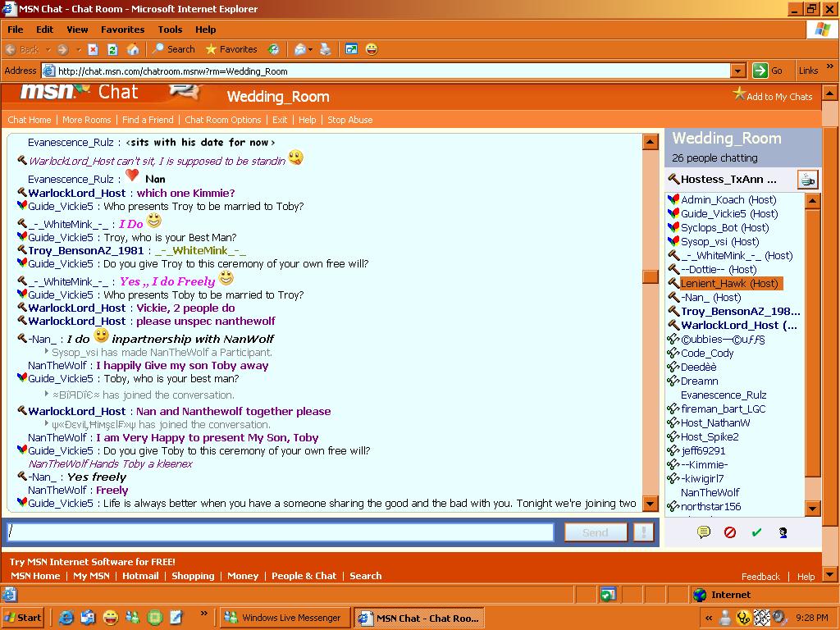Go to the Home page icon
Screen dimensions: 840x630
coord(133,49)
